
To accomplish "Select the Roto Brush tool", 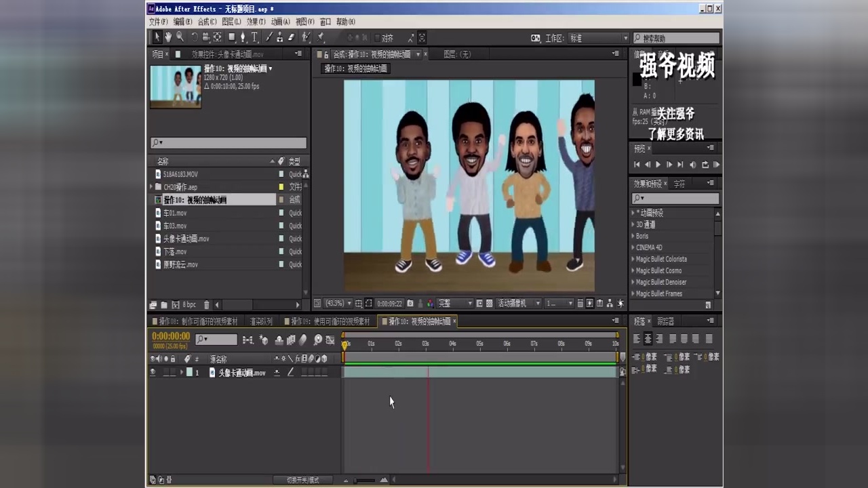I will pos(307,37).
